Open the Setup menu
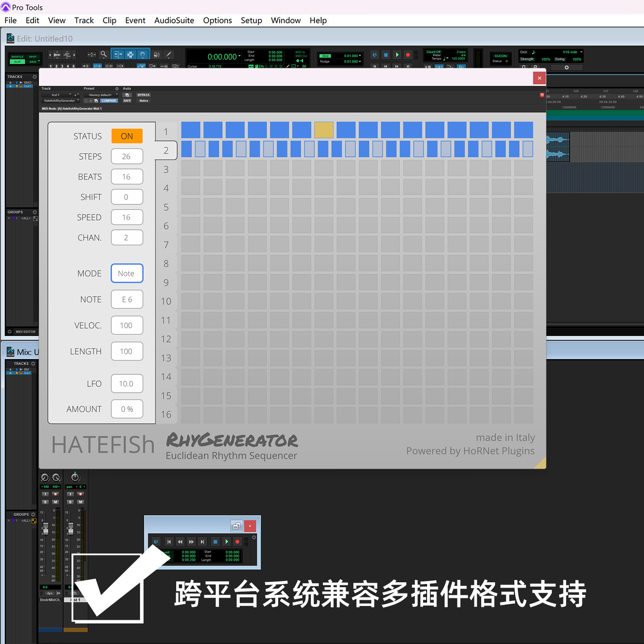644x644 pixels. coord(251,20)
